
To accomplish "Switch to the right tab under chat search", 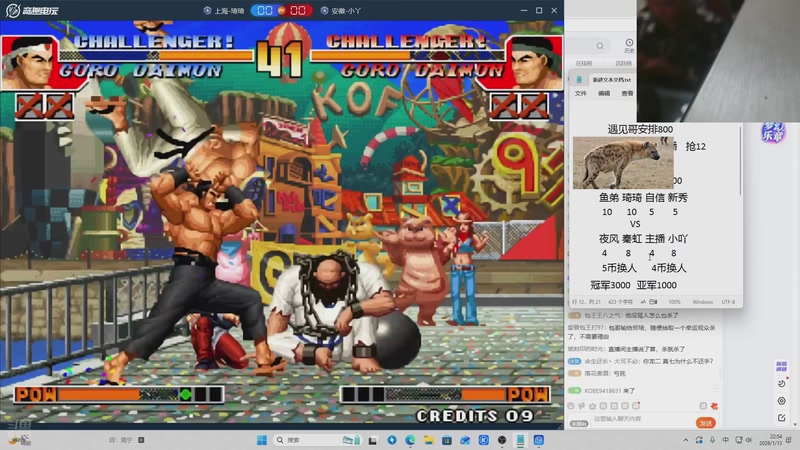I will [623, 63].
